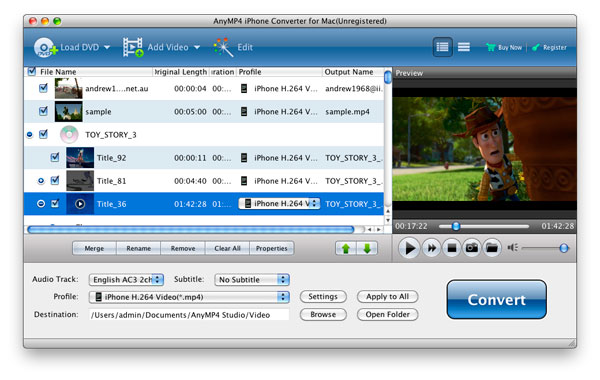600x380 pixels.
Task: Open profile Settings
Action: [x=323, y=297]
